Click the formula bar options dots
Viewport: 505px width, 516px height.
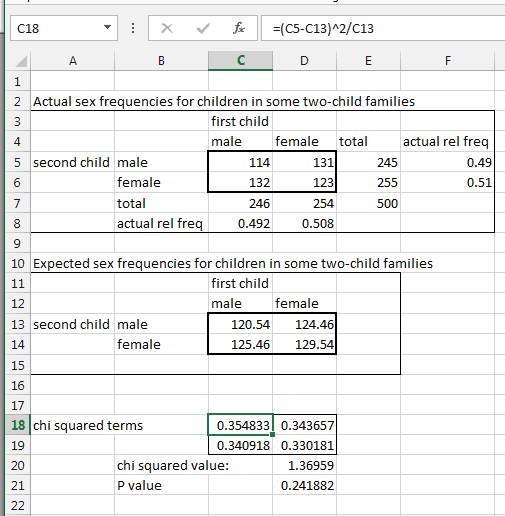(x=133, y=28)
